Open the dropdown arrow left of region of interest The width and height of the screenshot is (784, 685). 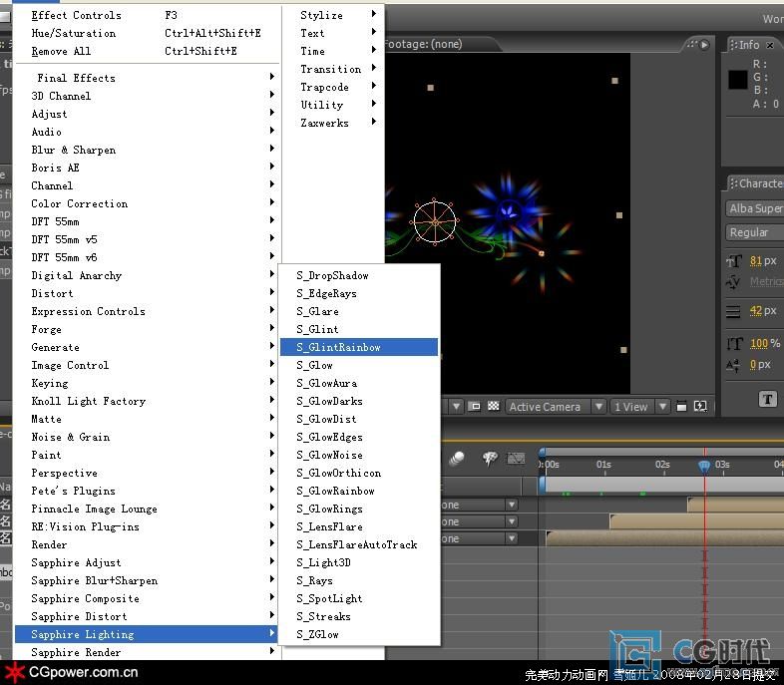[x=456, y=407]
